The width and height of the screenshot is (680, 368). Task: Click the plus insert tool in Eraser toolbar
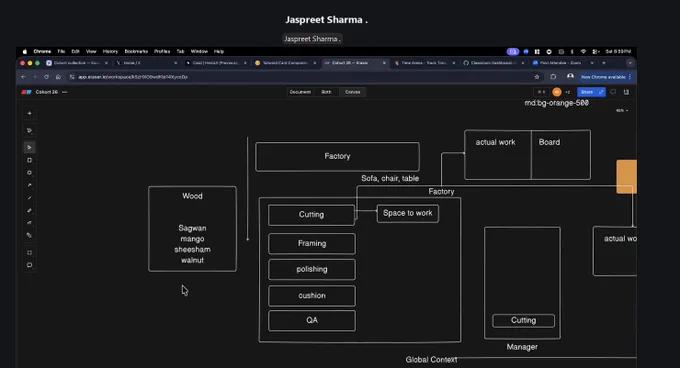tap(29, 114)
